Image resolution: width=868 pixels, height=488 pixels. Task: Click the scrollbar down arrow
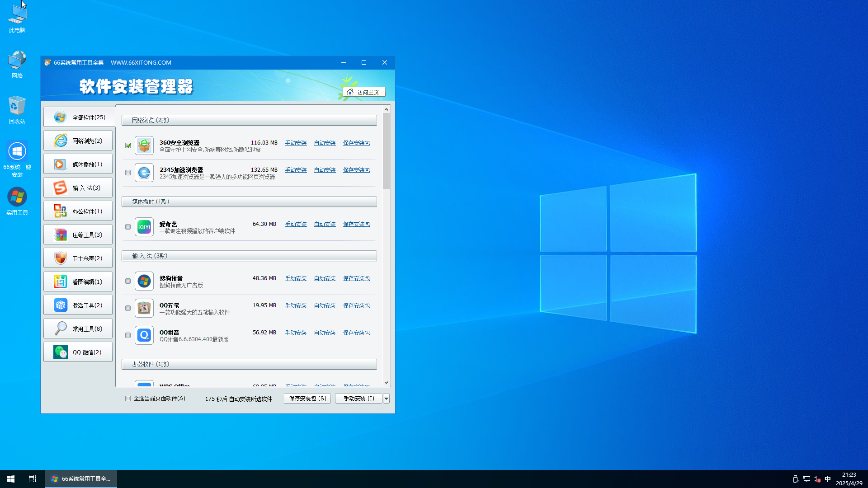coord(386,383)
